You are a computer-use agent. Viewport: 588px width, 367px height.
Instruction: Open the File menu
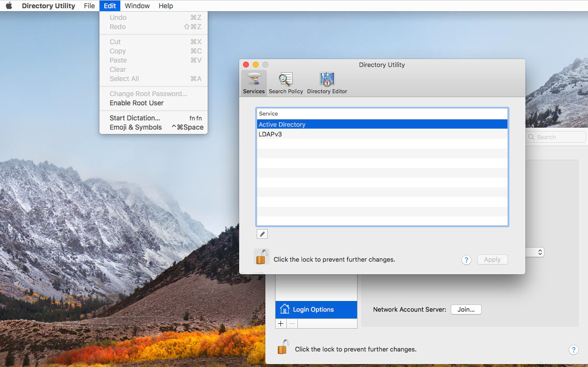coord(89,6)
